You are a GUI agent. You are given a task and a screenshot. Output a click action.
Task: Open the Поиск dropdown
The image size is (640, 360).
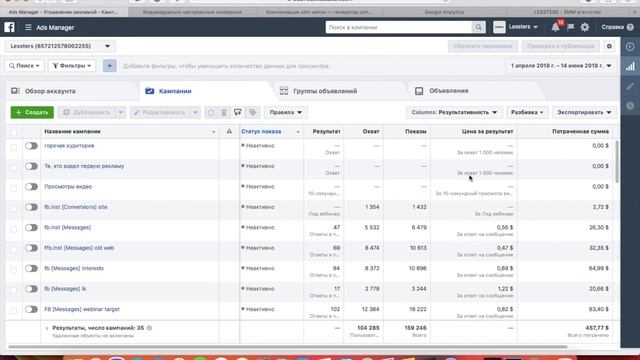(24, 66)
